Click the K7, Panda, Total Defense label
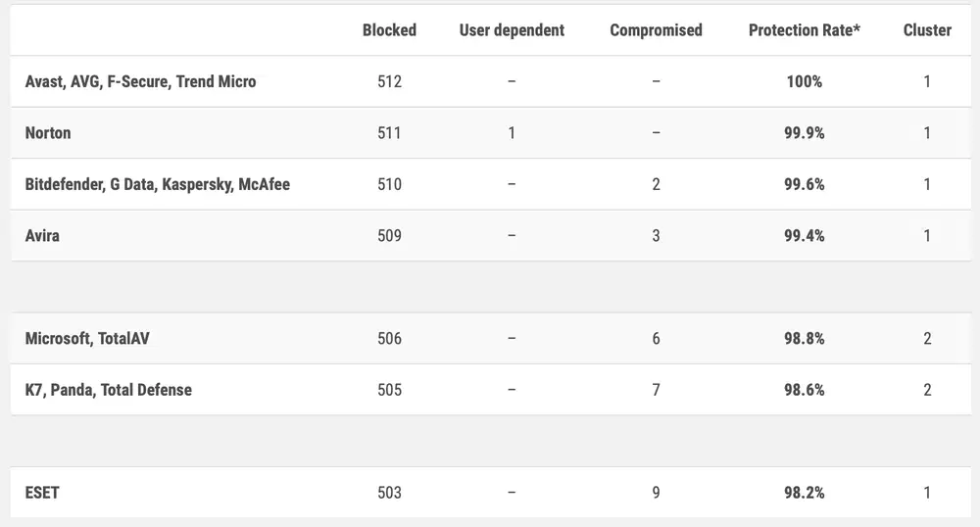The width and height of the screenshot is (980, 527). 108,390
